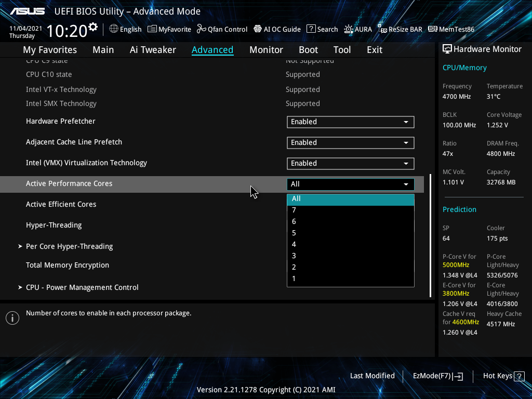Click the 4600MHz cache prediction value
Viewport: 532px width, 399px height.
[465, 322]
